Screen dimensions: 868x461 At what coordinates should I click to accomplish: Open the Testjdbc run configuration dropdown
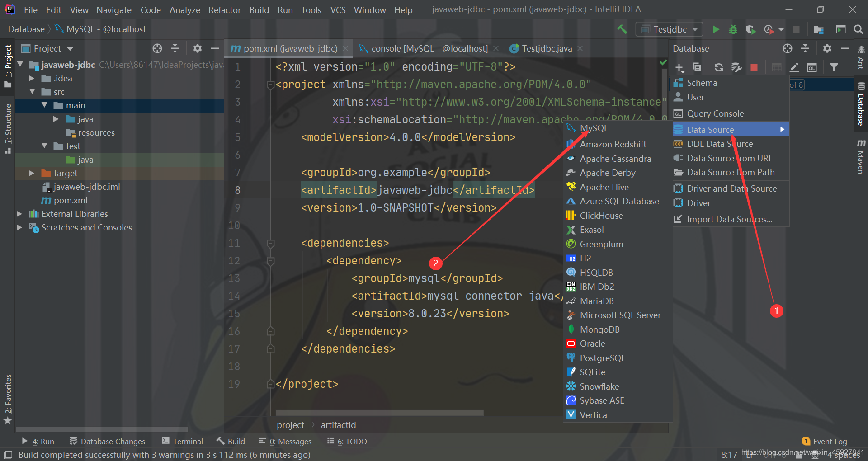tap(669, 29)
